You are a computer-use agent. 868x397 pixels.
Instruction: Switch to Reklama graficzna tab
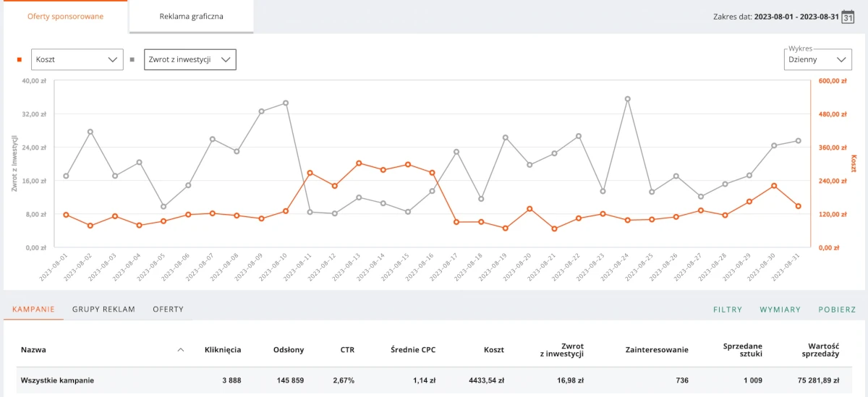coord(192,17)
